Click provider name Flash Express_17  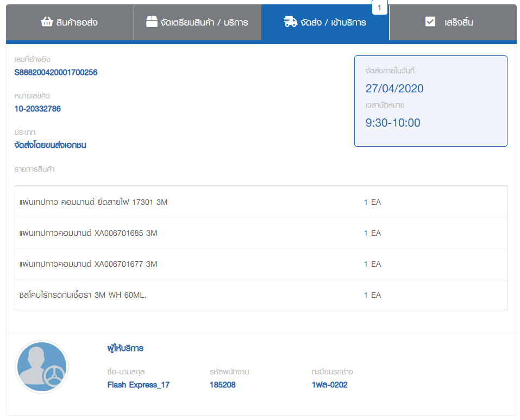(139, 385)
